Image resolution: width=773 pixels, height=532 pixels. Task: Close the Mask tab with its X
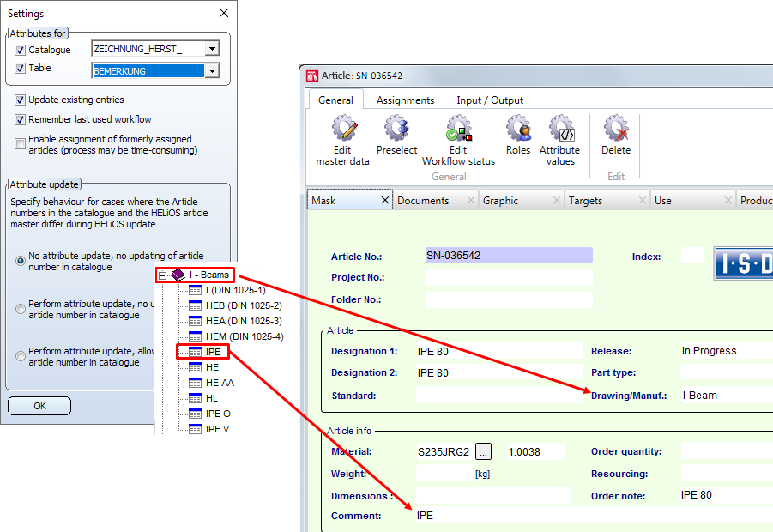(385, 200)
